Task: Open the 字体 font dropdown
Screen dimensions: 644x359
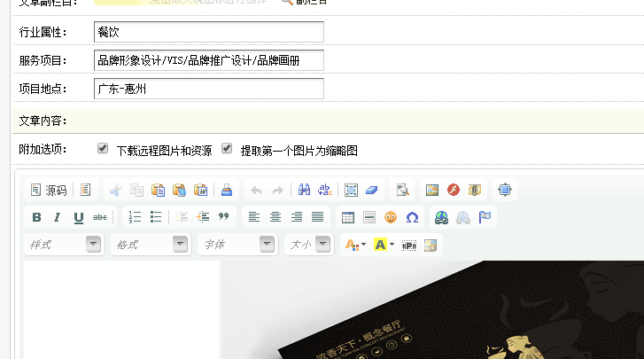Action: point(237,245)
